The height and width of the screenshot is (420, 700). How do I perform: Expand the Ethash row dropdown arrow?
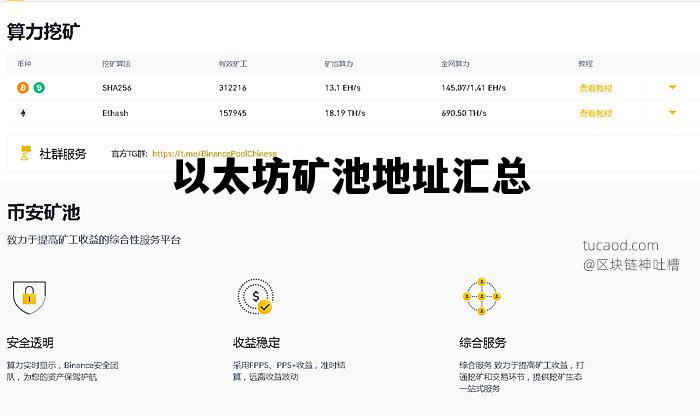pos(672,113)
